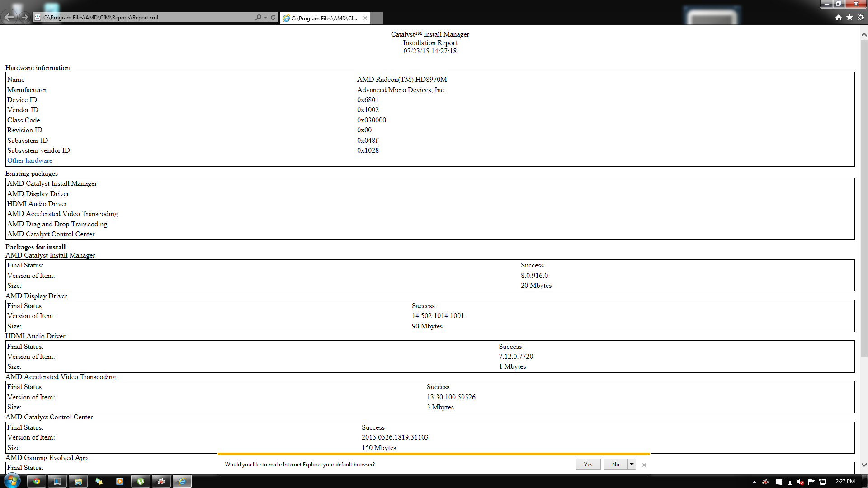
Task: Click display driver version 14.502.1014.1001
Action: point(438,316)
